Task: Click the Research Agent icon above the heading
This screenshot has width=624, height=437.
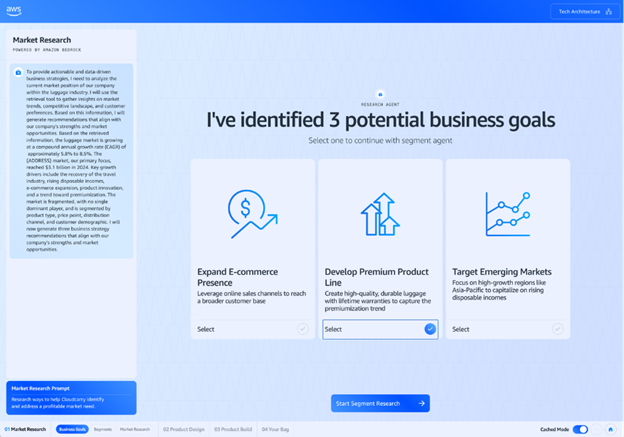Action: coord(380,94)
